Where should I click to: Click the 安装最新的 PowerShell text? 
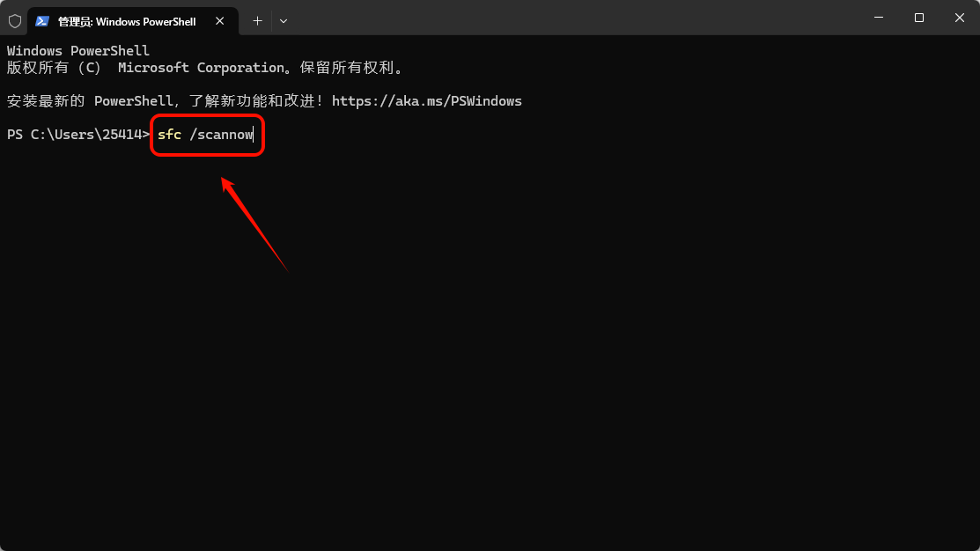(90, 101)
